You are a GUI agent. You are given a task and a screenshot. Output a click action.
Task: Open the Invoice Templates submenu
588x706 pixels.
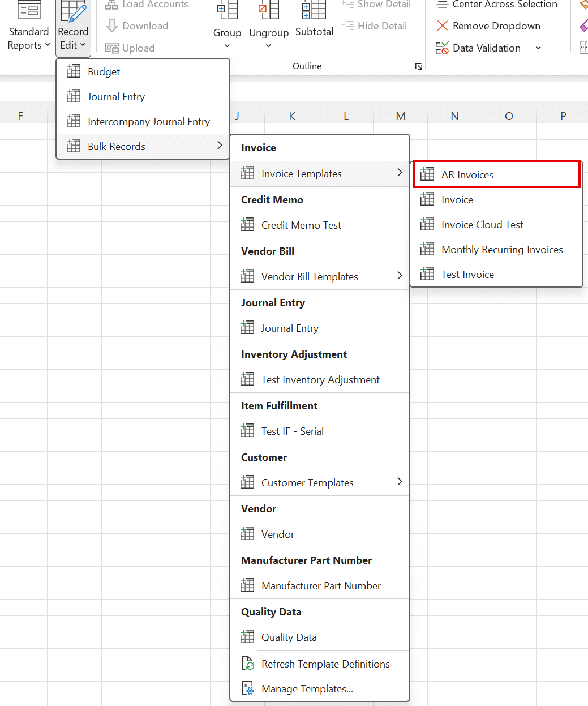click(x=320, y=173)
